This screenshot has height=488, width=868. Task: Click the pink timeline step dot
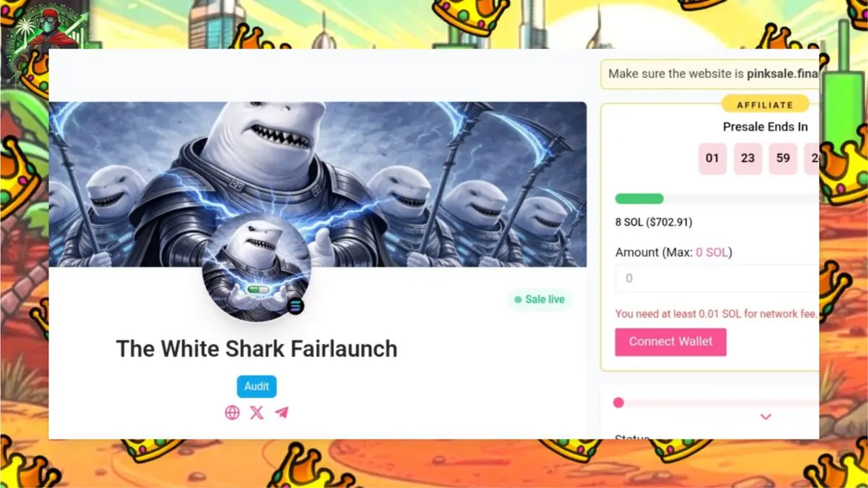click(x=618, y=403)
